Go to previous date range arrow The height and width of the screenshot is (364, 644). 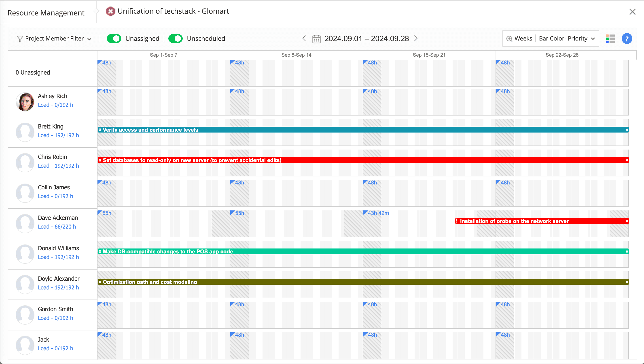pos(304,39)
